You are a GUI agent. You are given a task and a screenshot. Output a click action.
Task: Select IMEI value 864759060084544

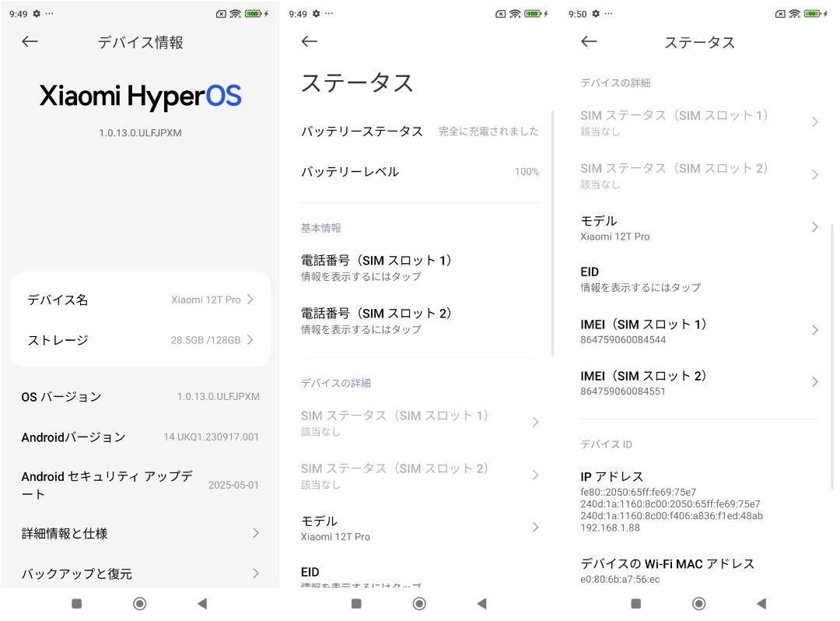623,340
